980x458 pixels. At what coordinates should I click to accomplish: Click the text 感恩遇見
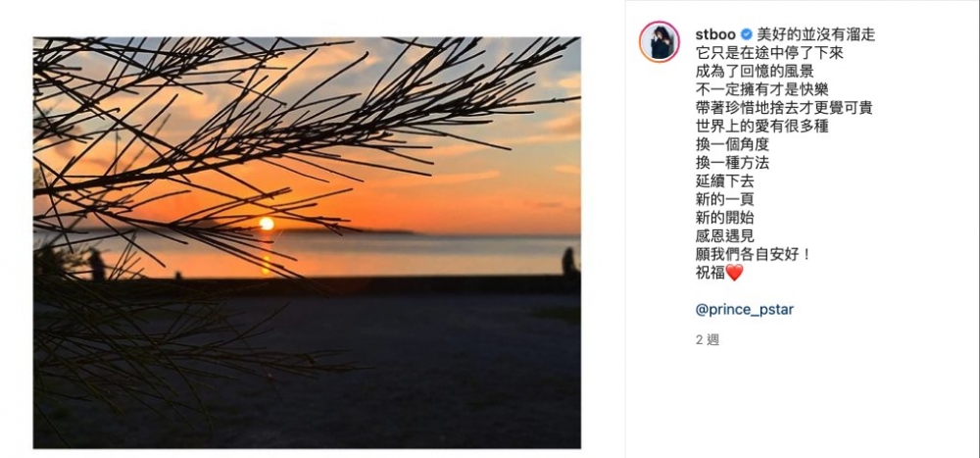(x=724, y=236)
